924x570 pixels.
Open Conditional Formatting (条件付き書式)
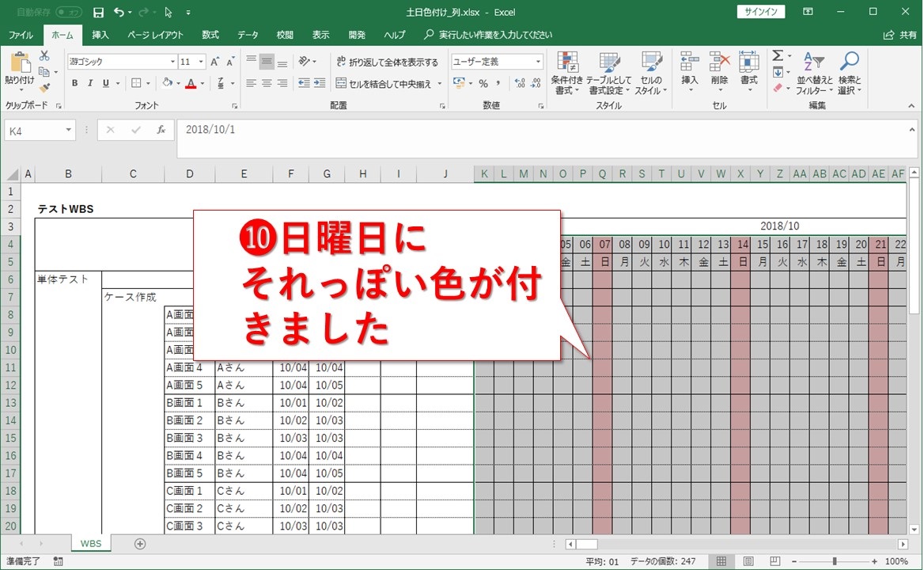tap(568, 73)
